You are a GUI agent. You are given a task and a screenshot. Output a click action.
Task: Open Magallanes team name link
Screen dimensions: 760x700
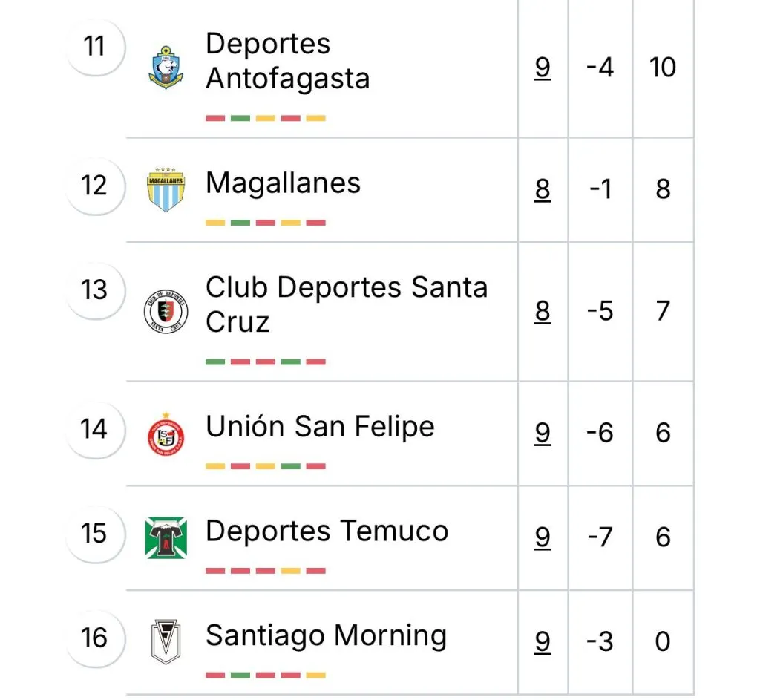tap(283, 183)
